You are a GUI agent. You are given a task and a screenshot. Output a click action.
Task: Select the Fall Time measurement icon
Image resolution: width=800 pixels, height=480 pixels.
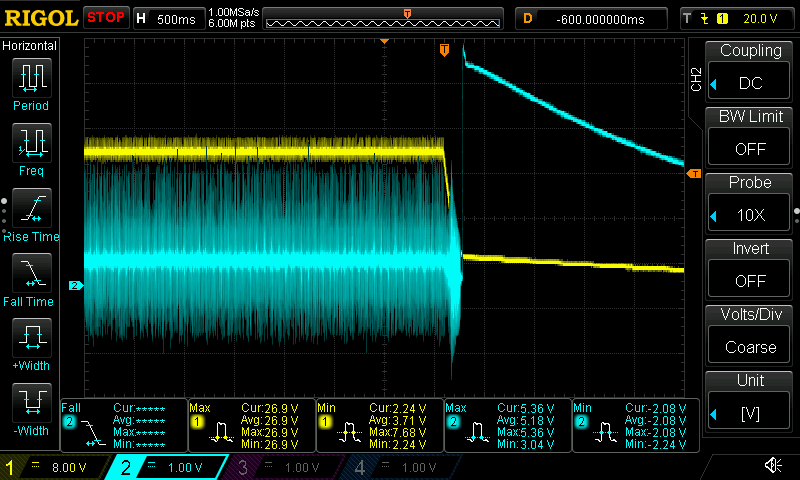[32, 273]
